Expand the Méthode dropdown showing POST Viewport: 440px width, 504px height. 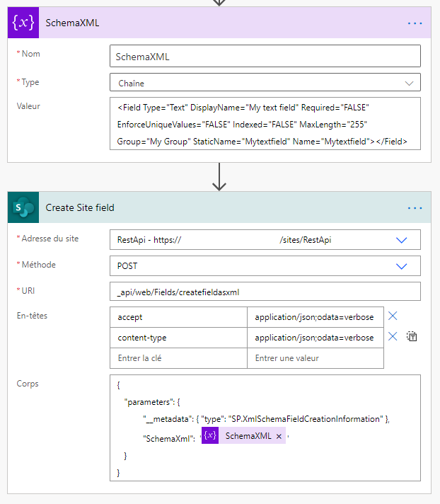402,266
